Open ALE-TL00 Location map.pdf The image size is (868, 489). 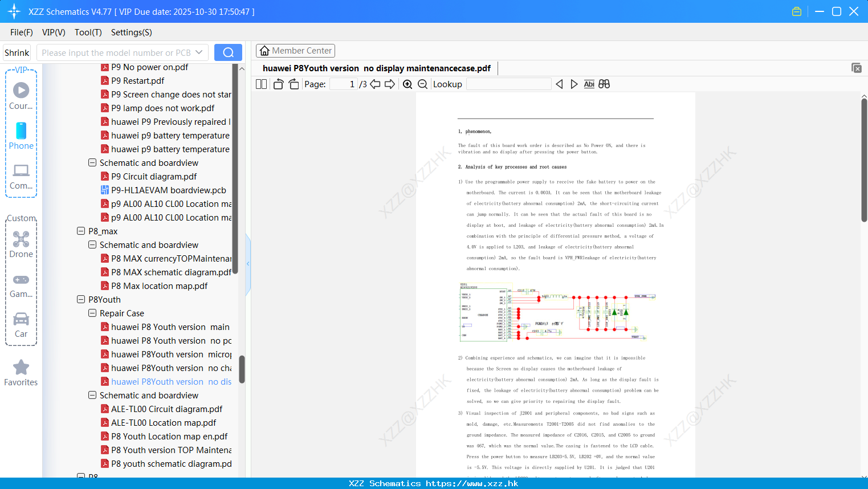pyautogui.click(x=158, y=423)
